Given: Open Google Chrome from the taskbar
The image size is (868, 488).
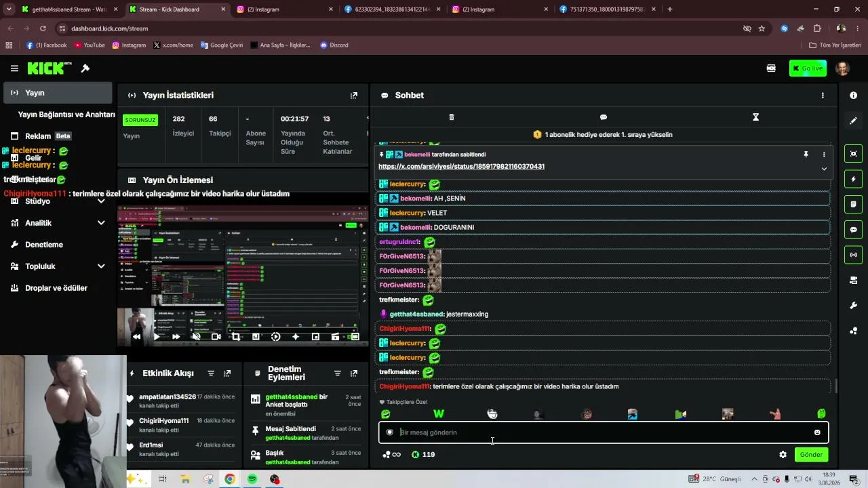Looking at the screenshot, I should (230, 479).
